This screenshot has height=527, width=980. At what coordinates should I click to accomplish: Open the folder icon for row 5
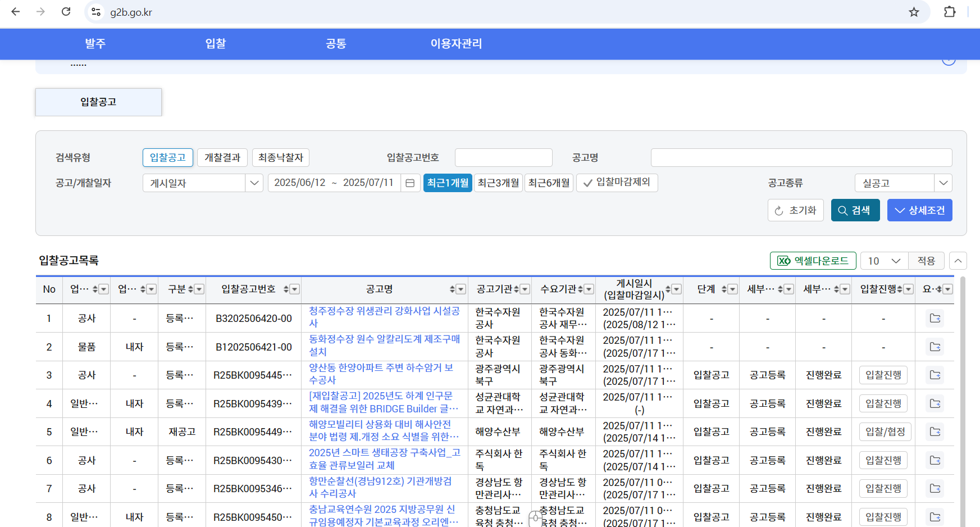point(935,431)
